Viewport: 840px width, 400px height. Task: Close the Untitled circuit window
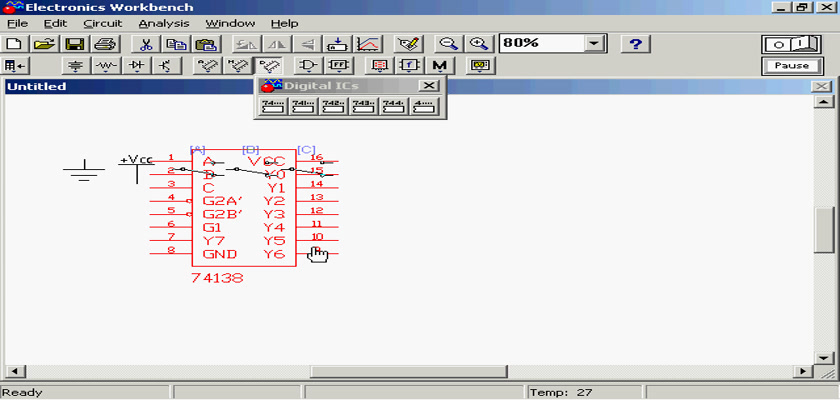[821, 87]
